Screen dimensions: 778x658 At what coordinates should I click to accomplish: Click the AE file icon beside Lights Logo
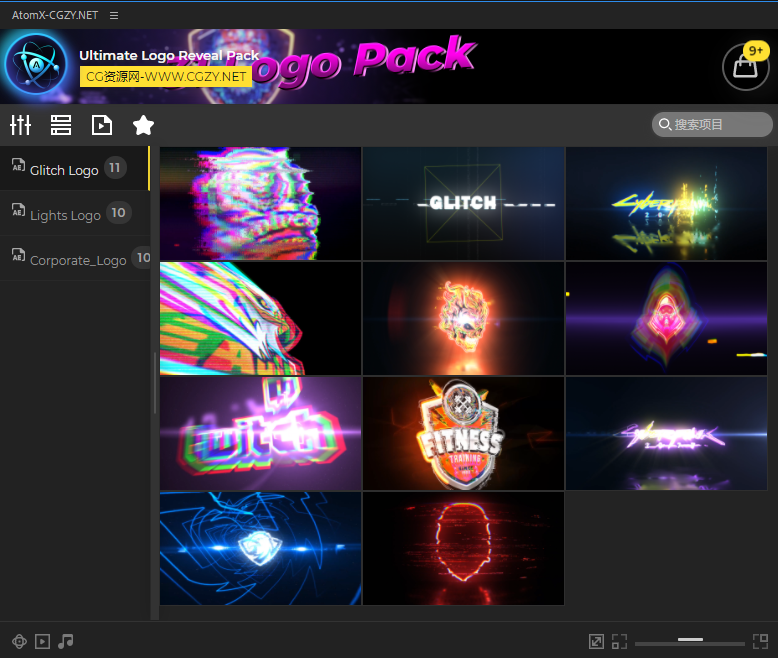pyautogui.click(x=18, y=209)
